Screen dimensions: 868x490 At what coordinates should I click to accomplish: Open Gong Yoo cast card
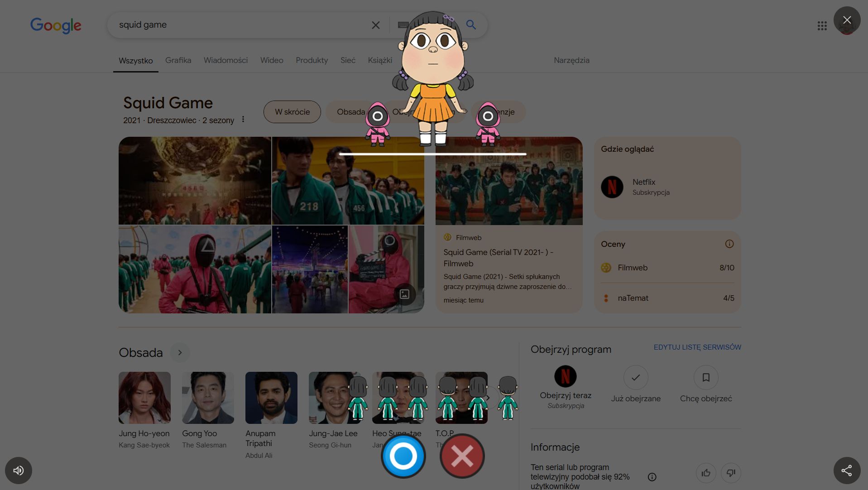pos(208,411)
